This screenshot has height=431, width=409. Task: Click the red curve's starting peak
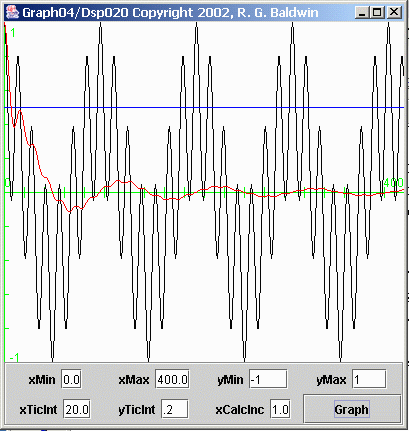(5, 25)
